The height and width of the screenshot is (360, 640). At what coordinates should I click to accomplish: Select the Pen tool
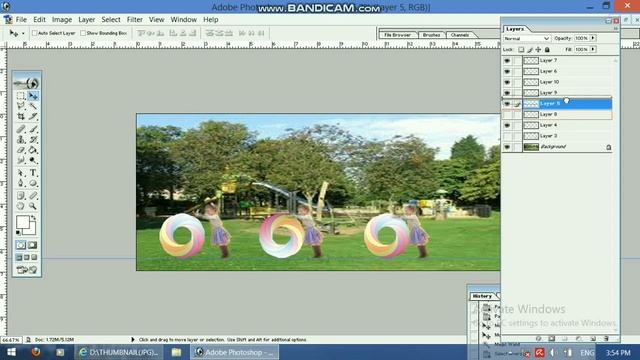(x=21, y=183)
